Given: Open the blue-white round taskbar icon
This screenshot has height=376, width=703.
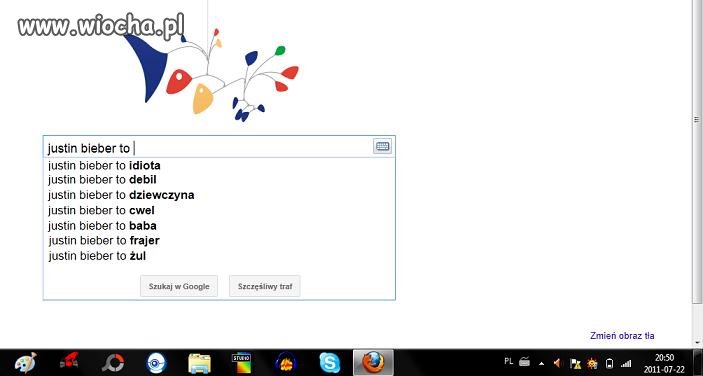Looking at the screenshot, I should pos(156,363).
